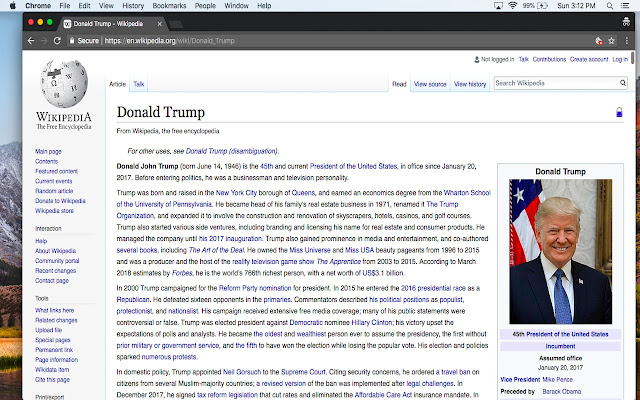Viewport: 640px width, 400px height.
Task: Open the Barack Obama infobox link
Action: tap(562, 391)
